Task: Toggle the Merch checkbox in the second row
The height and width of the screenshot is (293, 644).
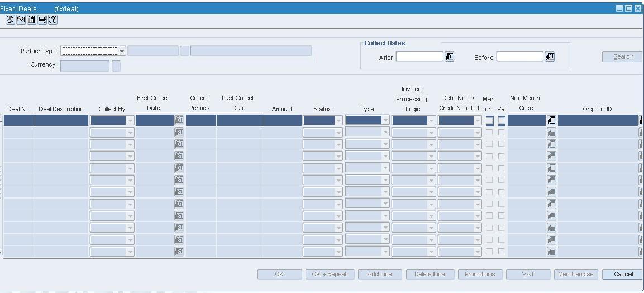Action: tap(489, 133)
